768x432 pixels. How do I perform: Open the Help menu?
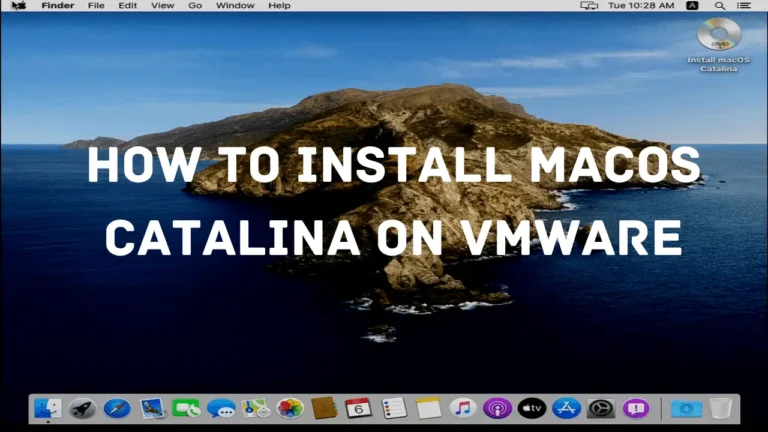(279, 6)
